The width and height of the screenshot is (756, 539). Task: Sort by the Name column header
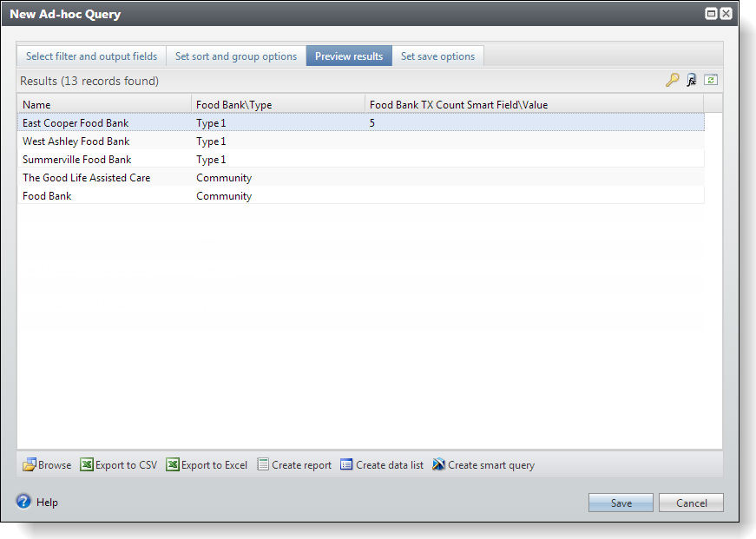coord(104,105)
